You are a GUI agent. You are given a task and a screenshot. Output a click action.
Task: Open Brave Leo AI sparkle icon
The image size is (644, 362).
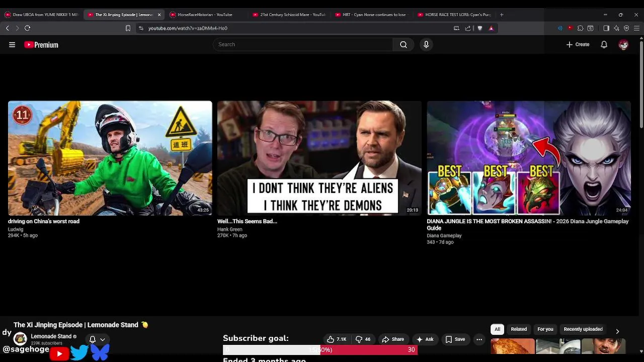(x=616, y=28)
